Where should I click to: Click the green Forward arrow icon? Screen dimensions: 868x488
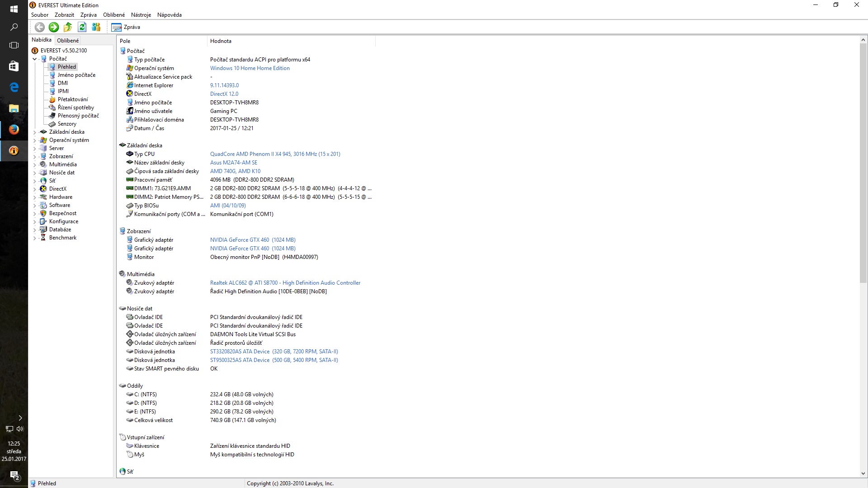(x=54, y=27)
